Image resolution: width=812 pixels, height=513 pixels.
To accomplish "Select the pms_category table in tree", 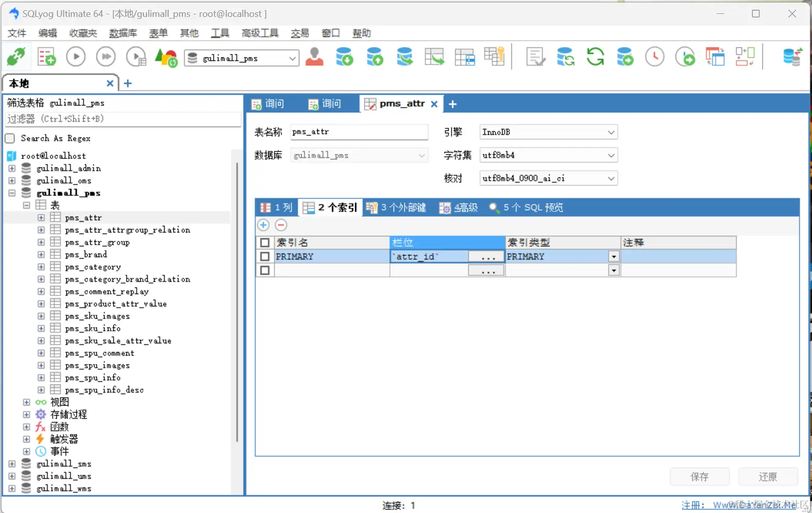I will [x=93, y=267].
